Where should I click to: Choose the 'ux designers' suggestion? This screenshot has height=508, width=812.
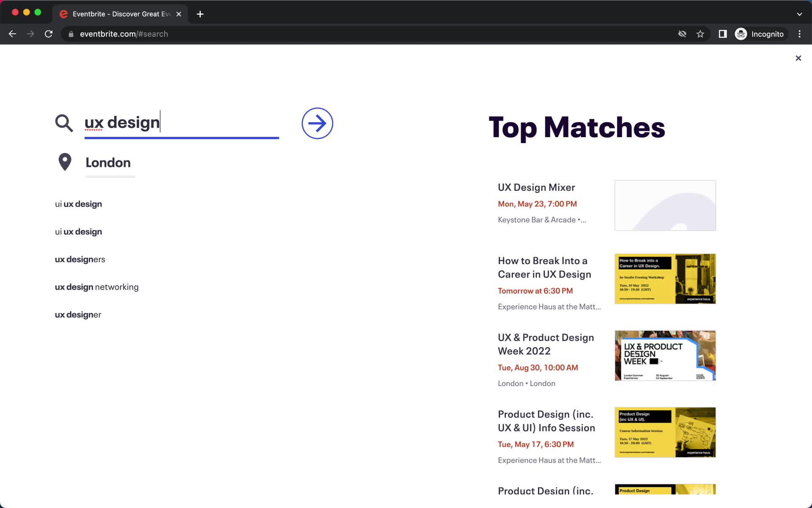point(80,260)
